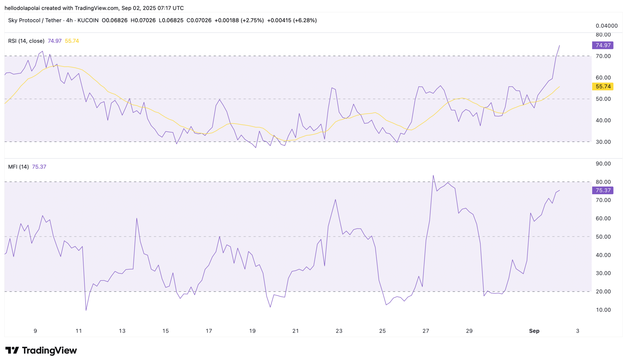Click the yellow 55.74 RSI-MA price tag
The width and height of the screenshot is (627, 364).
[x=603, y=86]
